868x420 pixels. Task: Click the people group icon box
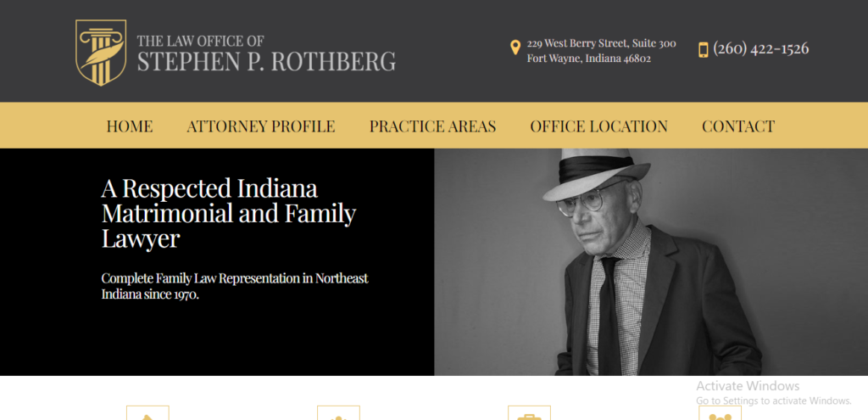click(720, 413)
